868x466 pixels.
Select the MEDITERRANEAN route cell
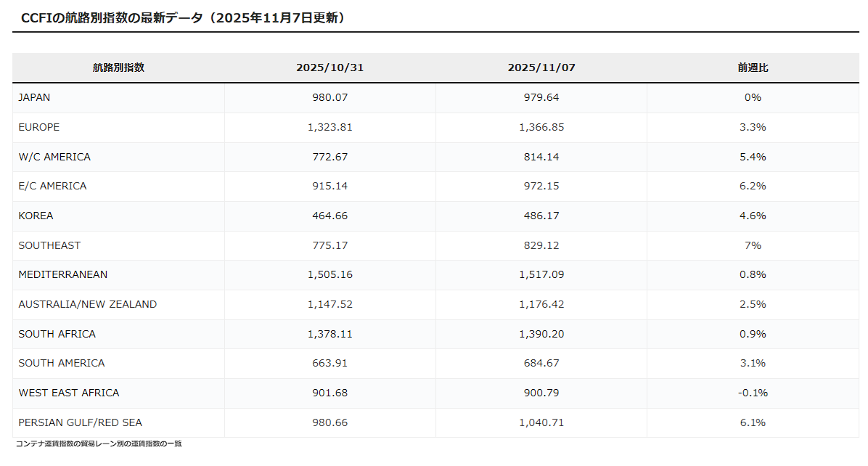coord(63,274)
